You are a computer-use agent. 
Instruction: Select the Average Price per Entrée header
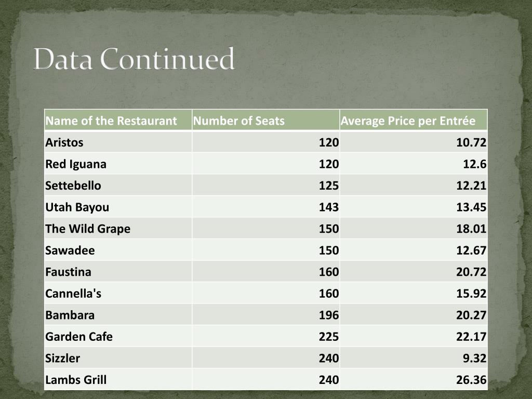tap(414, 120)
